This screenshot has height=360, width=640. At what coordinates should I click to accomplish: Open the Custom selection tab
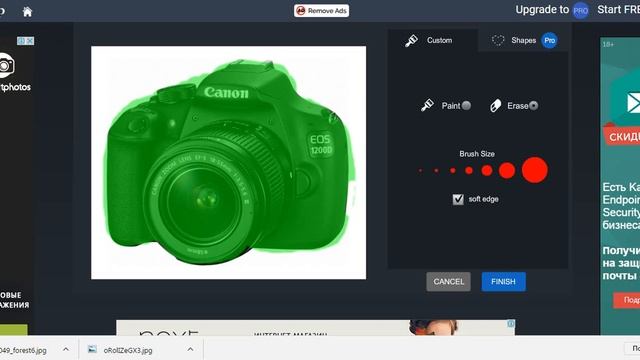pyautogui.click(x=433, y=40)
